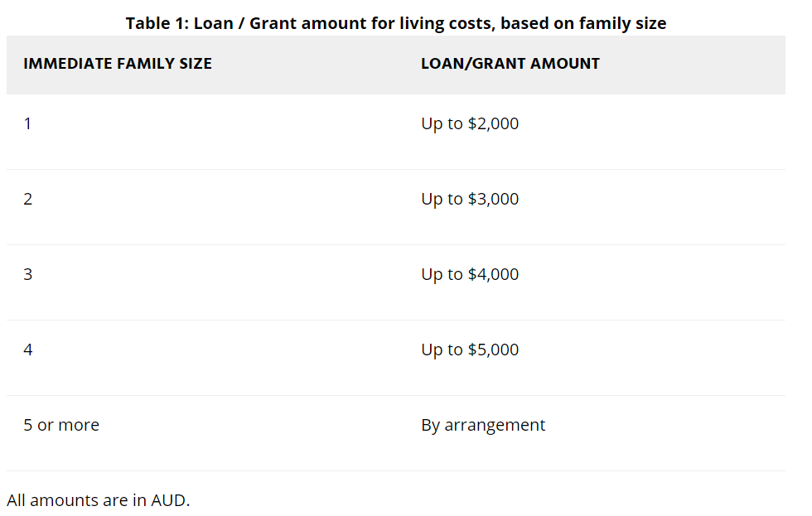Click the Table 1 caption title
Screen dimensions: 812x516
pyautogui.click(x=395, y=23)
